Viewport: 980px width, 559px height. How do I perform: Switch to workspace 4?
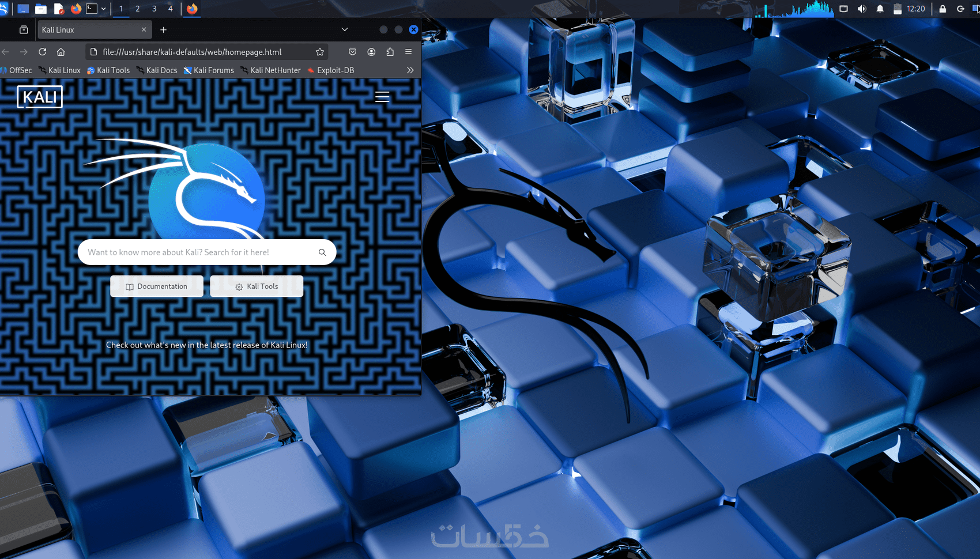pyautogui.click(x=170, y=9)
